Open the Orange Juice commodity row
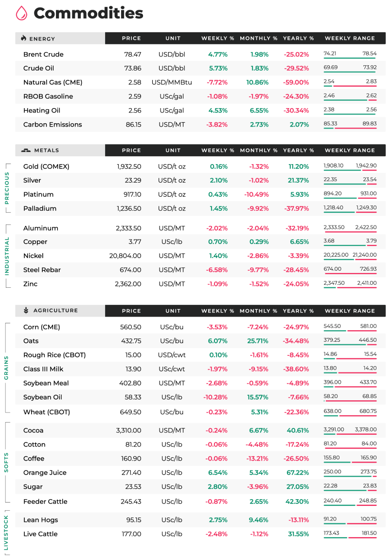The image size is (392, 559). [200, 473]
